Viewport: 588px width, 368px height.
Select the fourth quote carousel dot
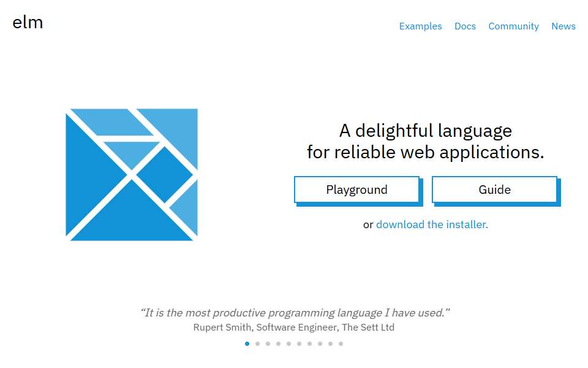[x=278, y=343]
